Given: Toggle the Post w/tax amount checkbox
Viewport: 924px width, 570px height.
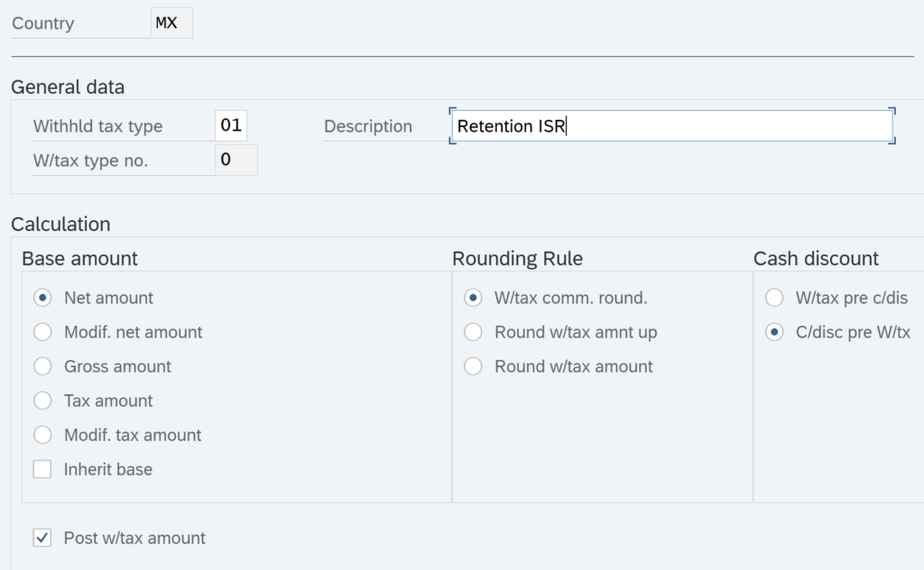Looking at the screenshot, I should 42,538.
